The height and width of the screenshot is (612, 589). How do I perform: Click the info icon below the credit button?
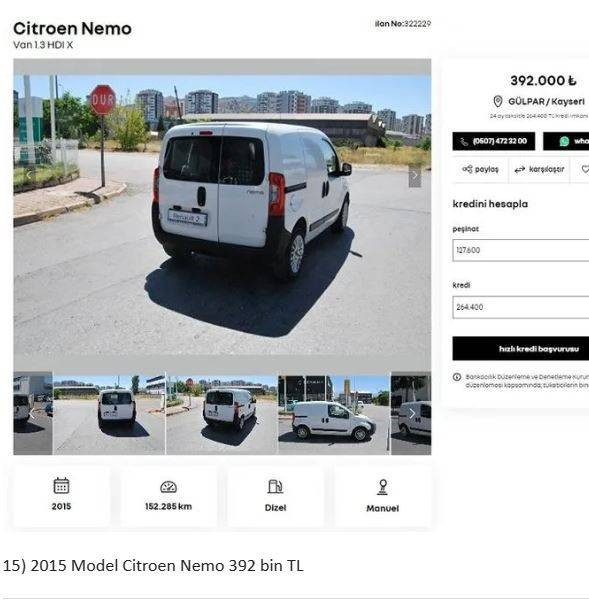pyautogui.click(x=457, y=377)
